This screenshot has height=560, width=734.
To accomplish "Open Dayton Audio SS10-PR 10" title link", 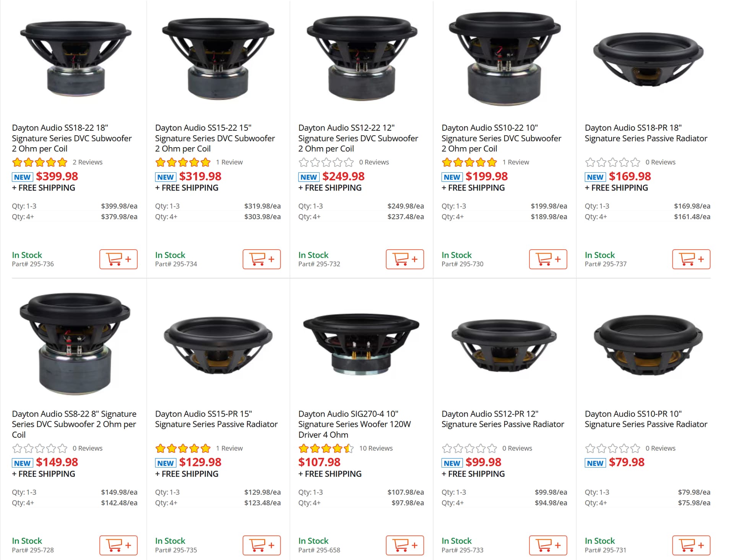I will pos(646,419).
